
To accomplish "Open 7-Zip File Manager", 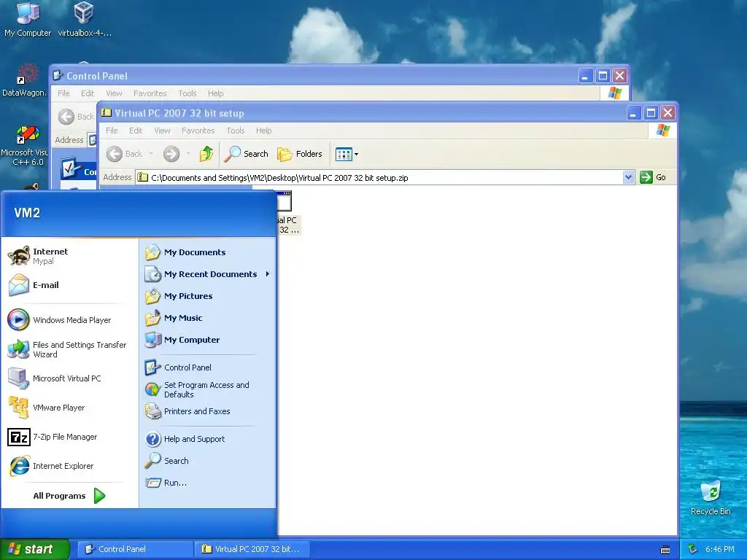I will coord(69,437).
